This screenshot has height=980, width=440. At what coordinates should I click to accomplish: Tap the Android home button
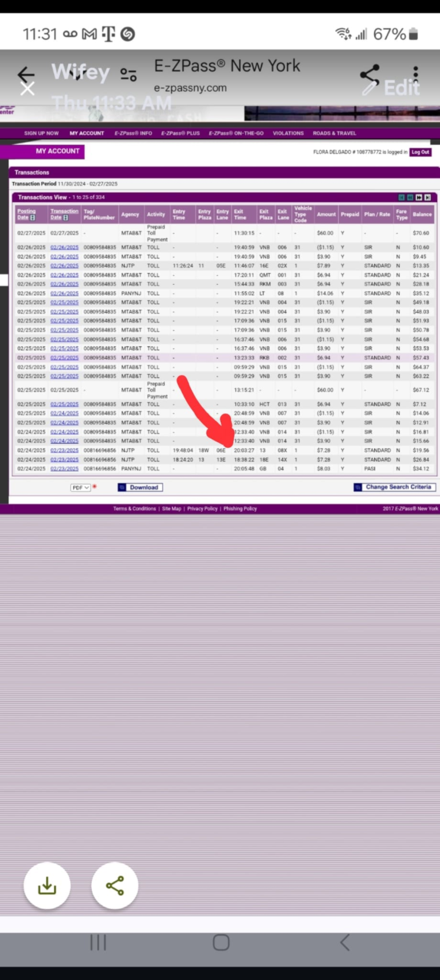pos(221,942)
